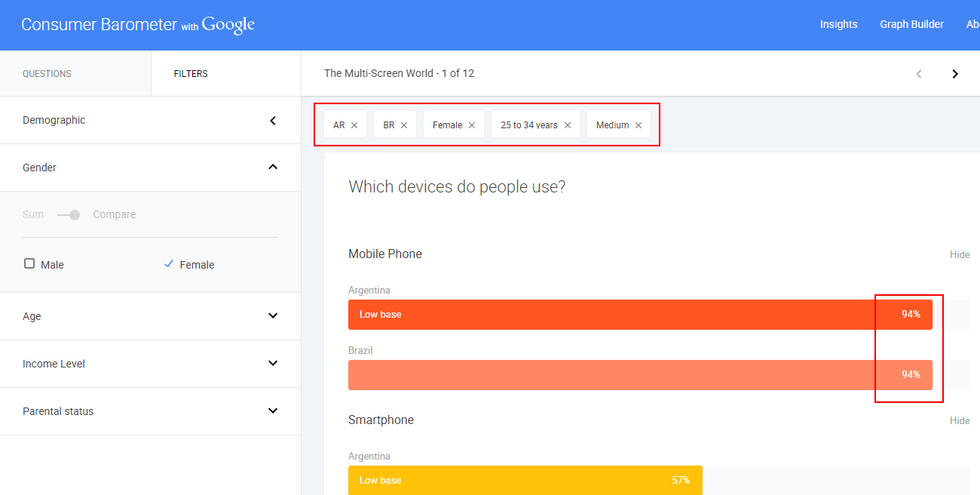Go to next page arrow
The height and width of the screenshot is (495, 980).
pyautogui.click(x=955, y=74)
